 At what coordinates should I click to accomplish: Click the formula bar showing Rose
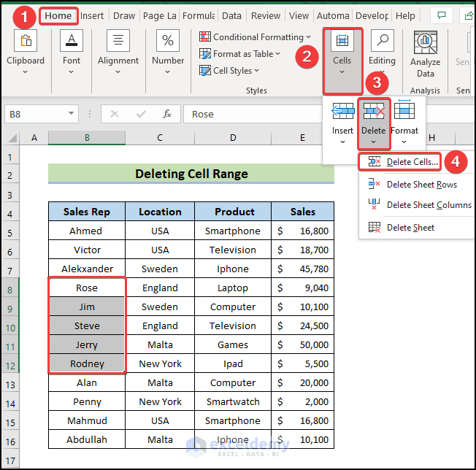[253, 114]
